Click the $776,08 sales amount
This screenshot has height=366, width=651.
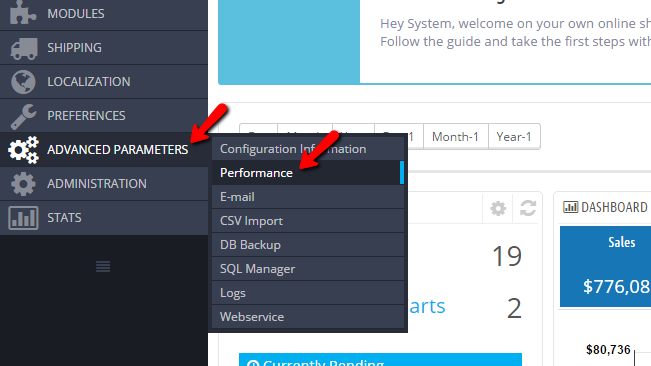click(x=617, y=286)
